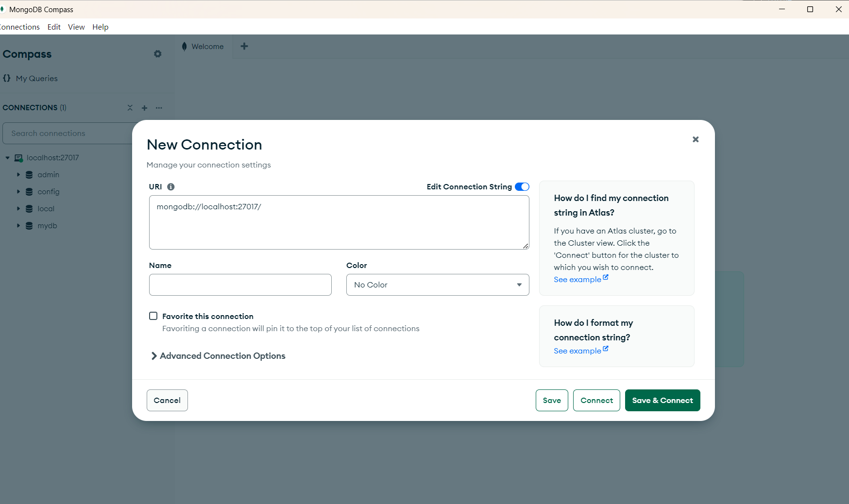Open a new tab with plus icon

(x=244, y=46)
